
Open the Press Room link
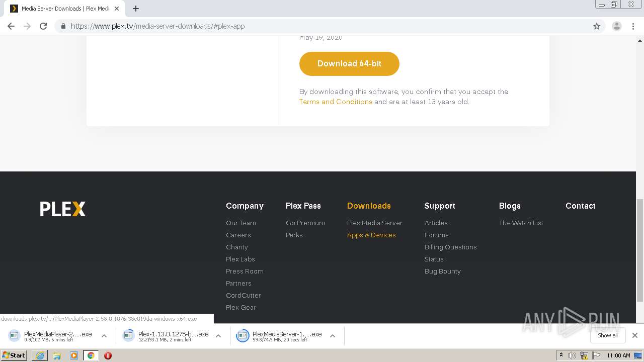tap(245, 271)
